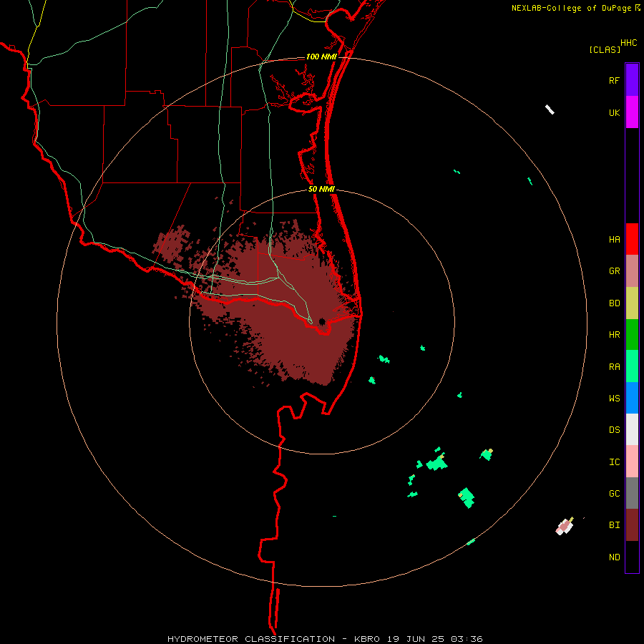Click the black radar site dot

322,321
